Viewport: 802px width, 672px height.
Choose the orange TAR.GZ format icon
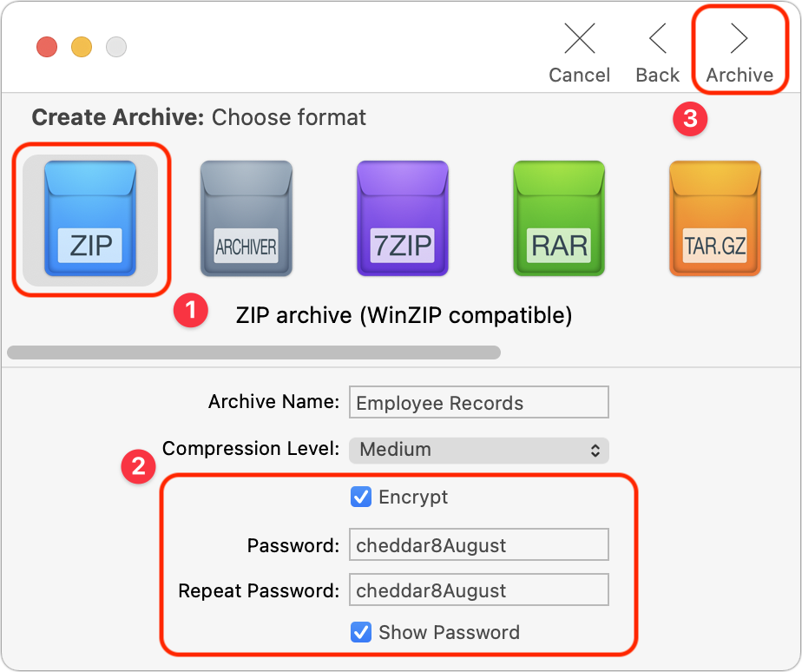tap(715, 219)
